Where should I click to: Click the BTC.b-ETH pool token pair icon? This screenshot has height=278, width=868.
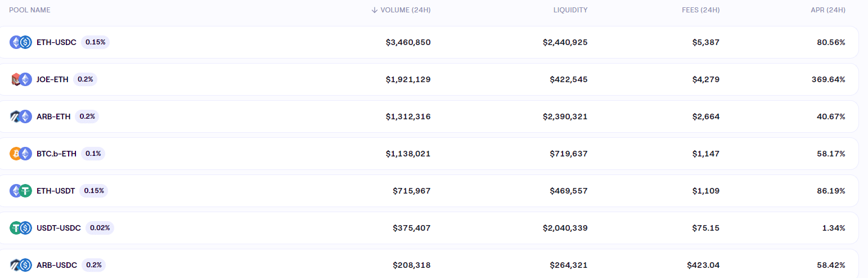[20, 154]
